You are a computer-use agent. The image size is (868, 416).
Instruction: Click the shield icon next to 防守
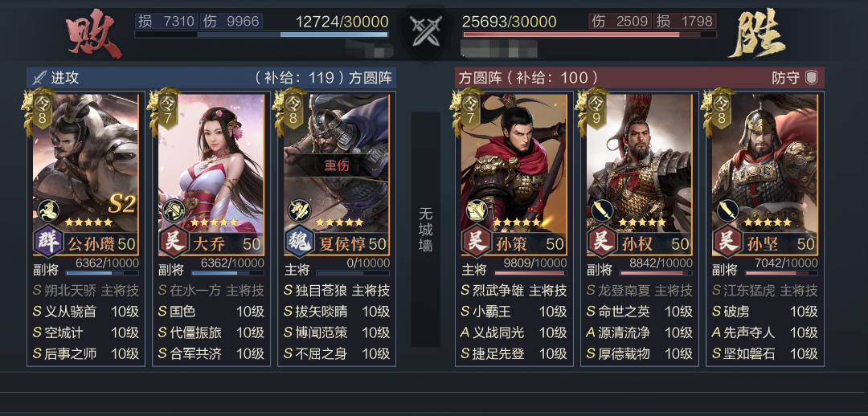(812, 78)
